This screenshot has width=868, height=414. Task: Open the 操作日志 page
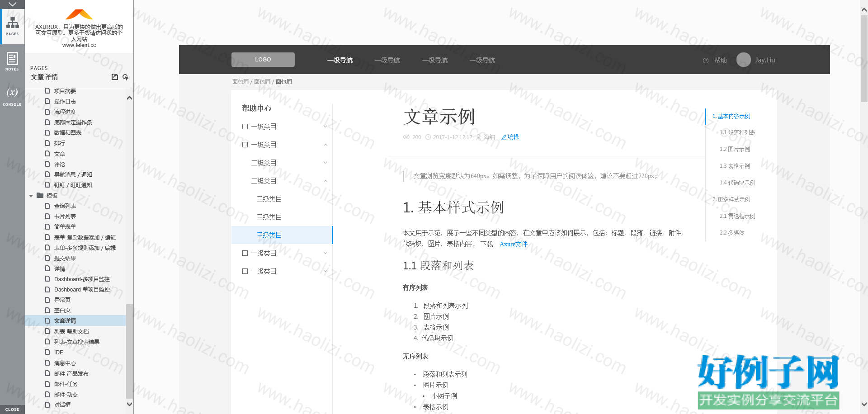tap(65, 102)
